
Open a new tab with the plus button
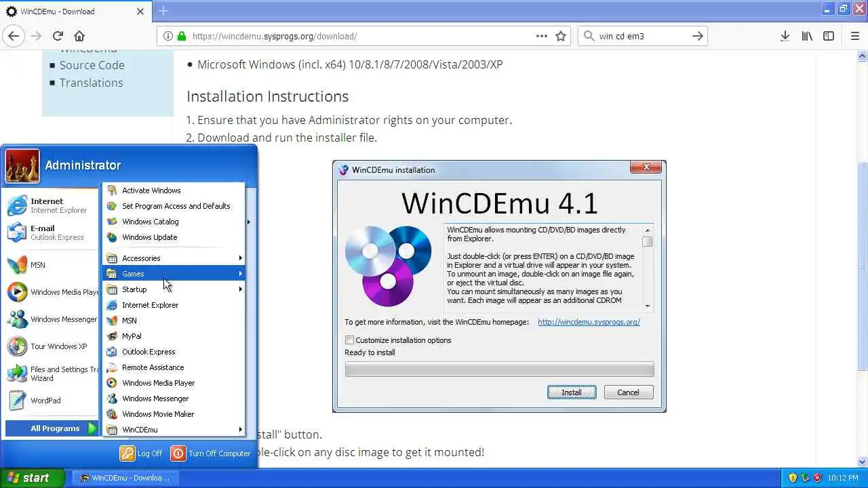[163, 11]
